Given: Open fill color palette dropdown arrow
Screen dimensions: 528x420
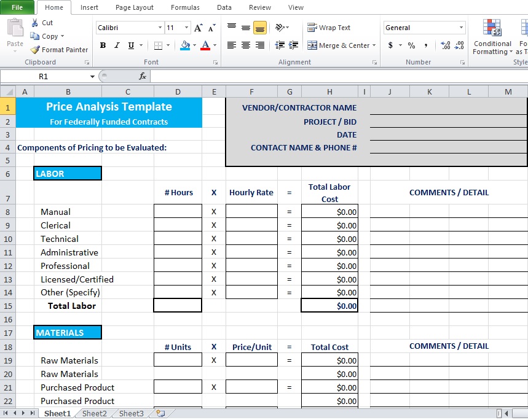Looking at the screenshot, I should coord(194,45).
